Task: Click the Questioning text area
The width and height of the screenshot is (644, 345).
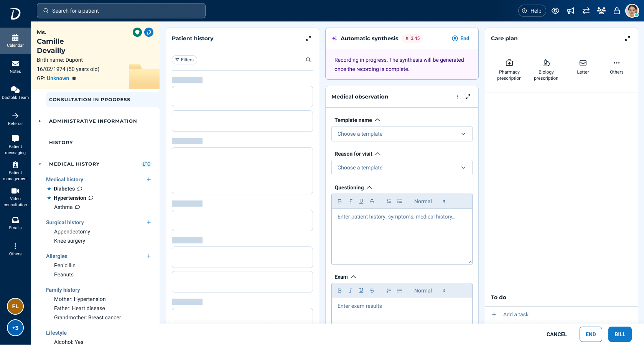Action: 402,237
